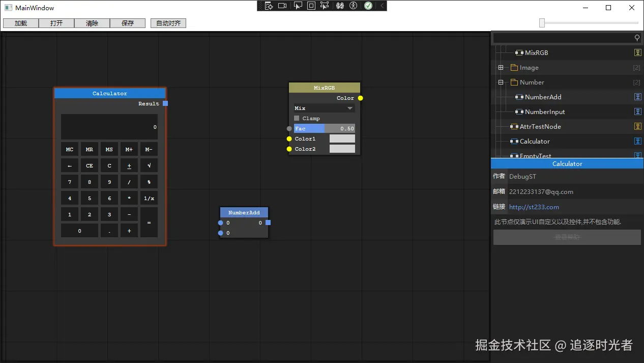This screenshot has width=644, height=363.
Task: Click the node icon left of NumberInput
Action: pyautogui.click(x=519, y=111)
